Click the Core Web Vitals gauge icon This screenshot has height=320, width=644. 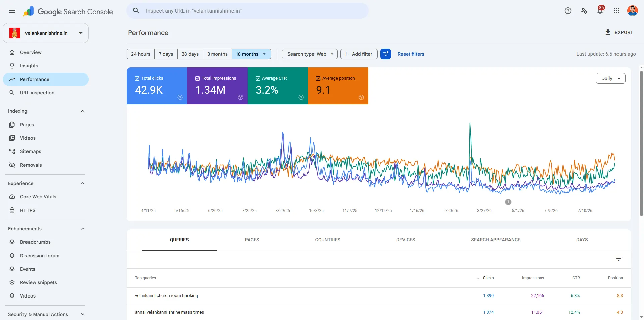pyautogui.click(x=12, y=197)
